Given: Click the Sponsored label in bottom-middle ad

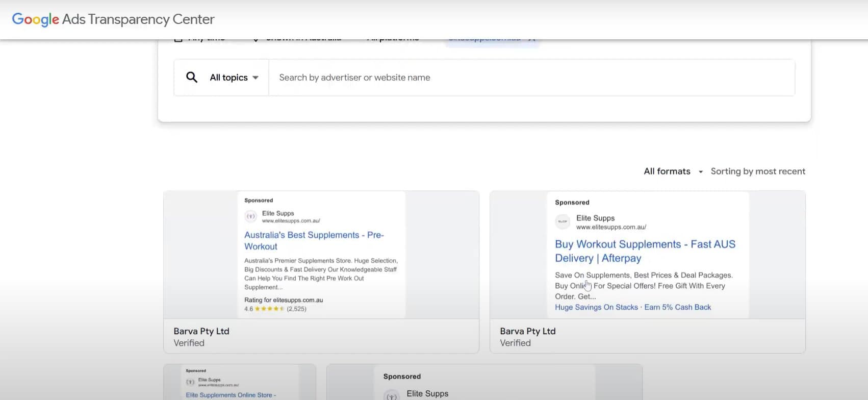Looking at the screenshot, I should (x=402, y=377).
